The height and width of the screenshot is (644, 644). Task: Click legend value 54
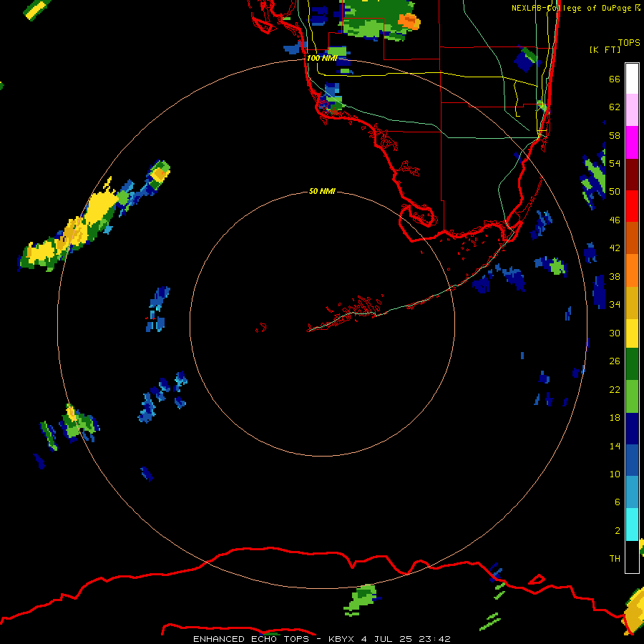615,164
